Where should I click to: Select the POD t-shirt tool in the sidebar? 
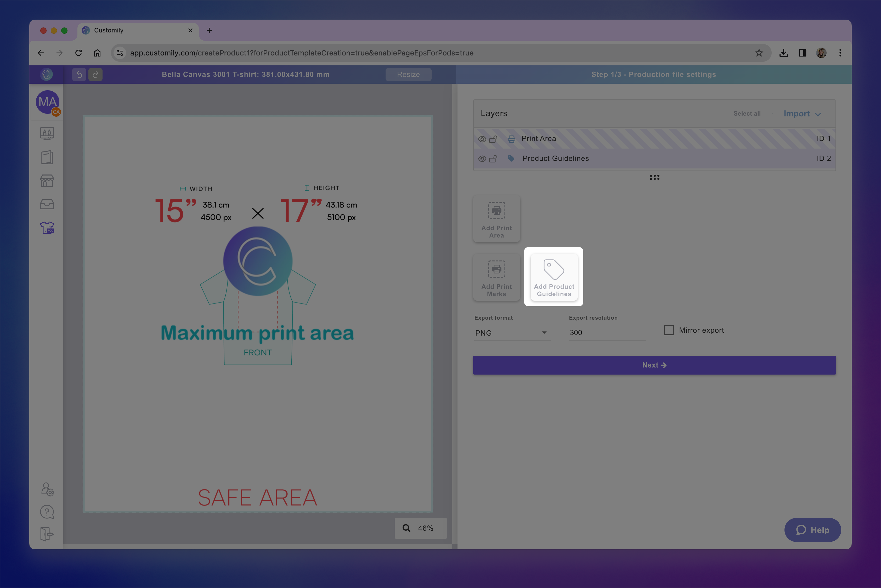click(x=47, y=227)
